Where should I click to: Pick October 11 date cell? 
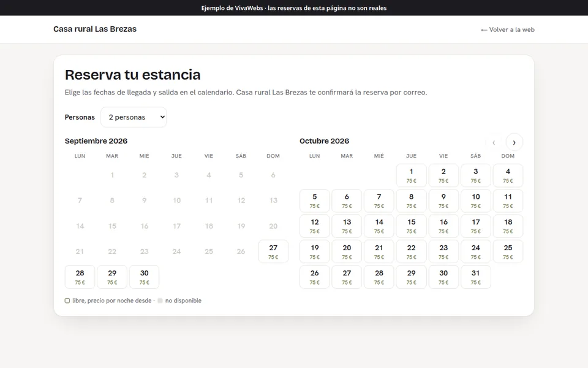pos(508,201)
